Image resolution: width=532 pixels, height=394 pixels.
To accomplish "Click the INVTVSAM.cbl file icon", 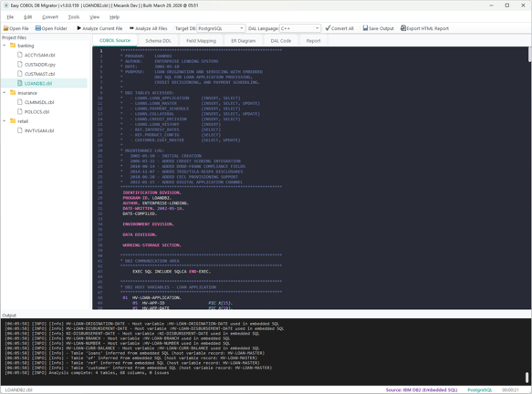I will tap(20, 130).
